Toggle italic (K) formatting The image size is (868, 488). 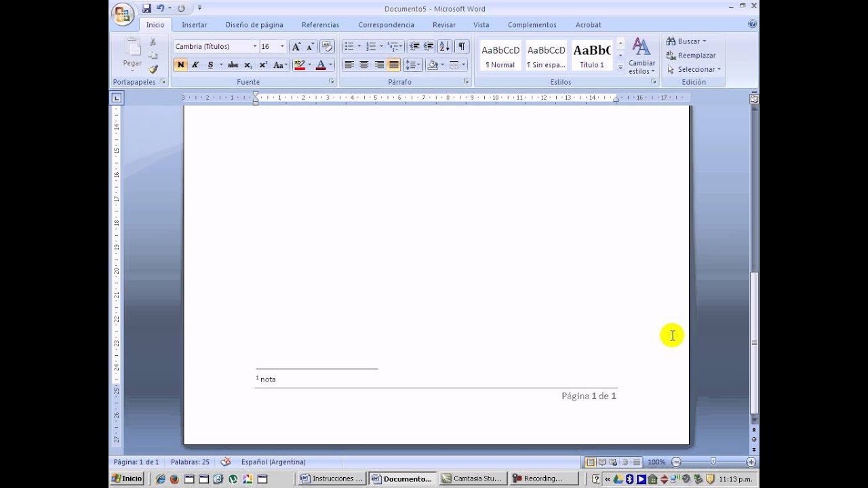point(195,65)
